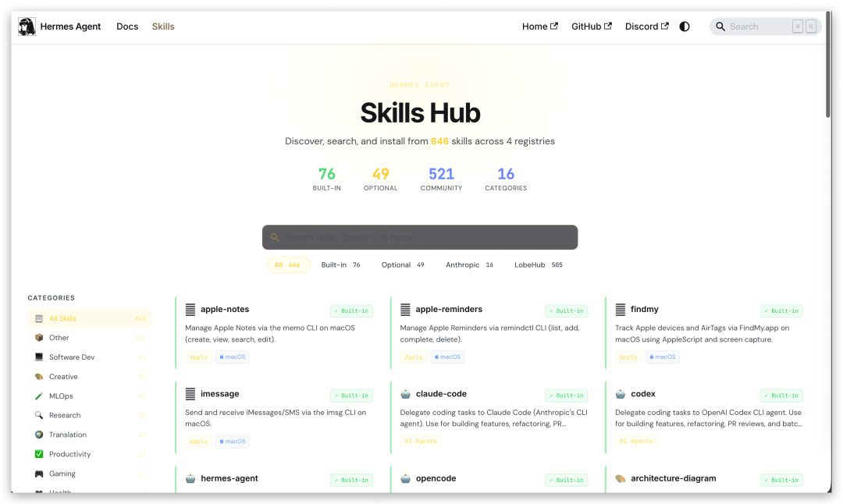Click the Hermes Agent brand title
843x504 pixels.
point(70,27)
